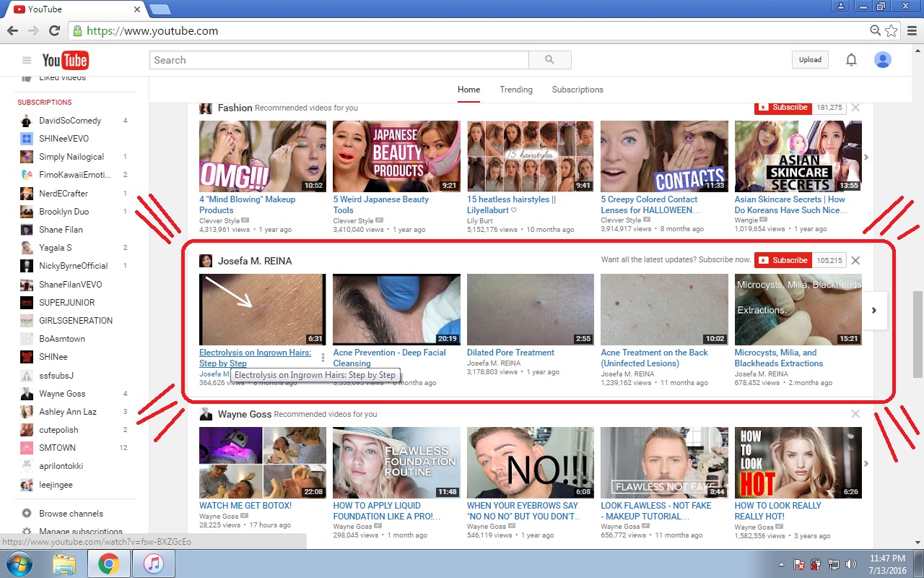
Task: Open the Josefa M. REINA channel link
Action: [255, 261]
